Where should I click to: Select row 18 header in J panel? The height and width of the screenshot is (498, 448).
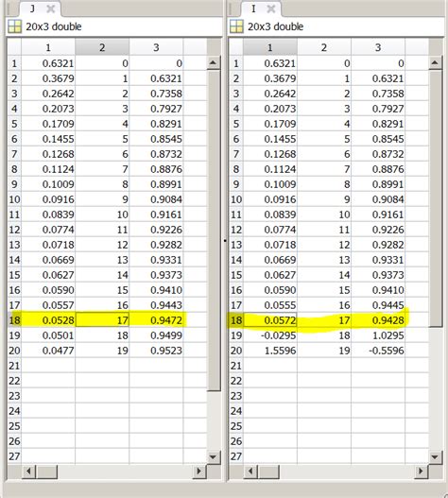(x=14, y=320)
